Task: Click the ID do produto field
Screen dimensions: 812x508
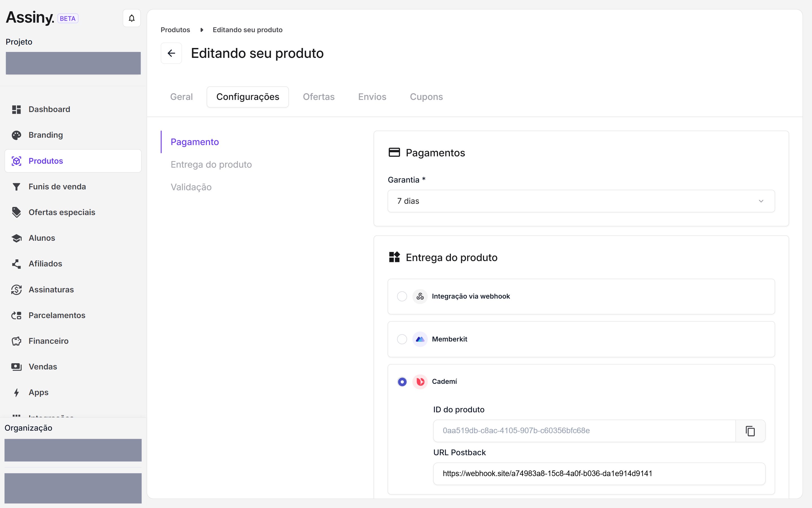Action: coord(584,431)
